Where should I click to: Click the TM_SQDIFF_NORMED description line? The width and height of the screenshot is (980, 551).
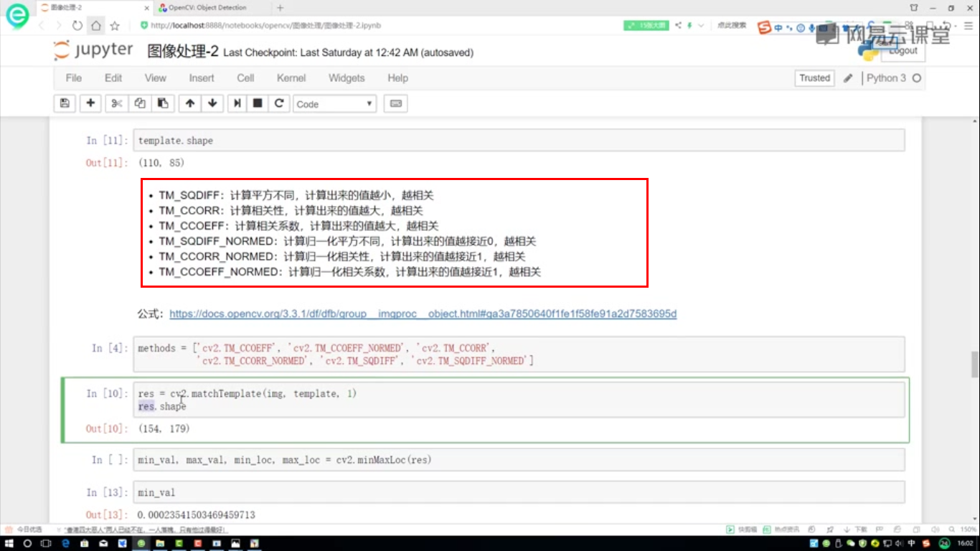click(347, 241)
